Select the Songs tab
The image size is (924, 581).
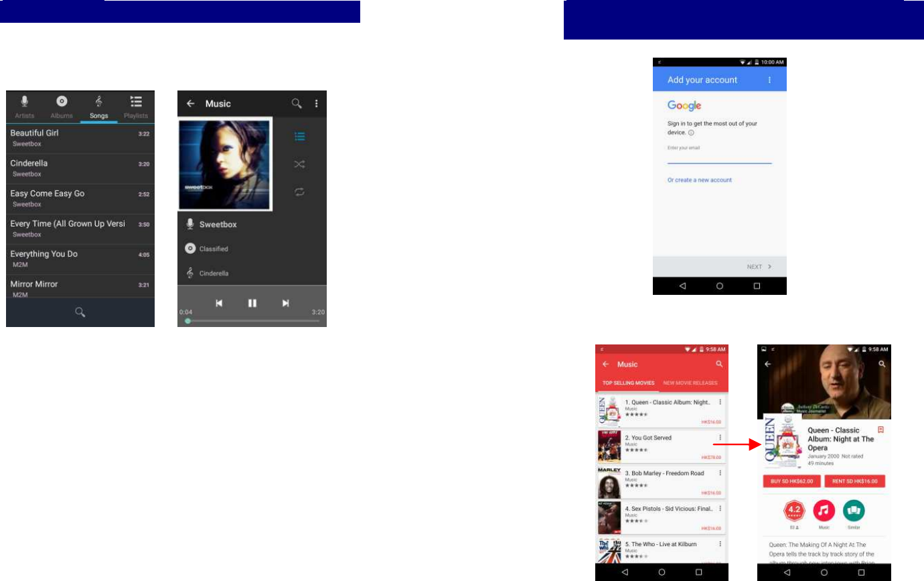(x=99, y=107)
